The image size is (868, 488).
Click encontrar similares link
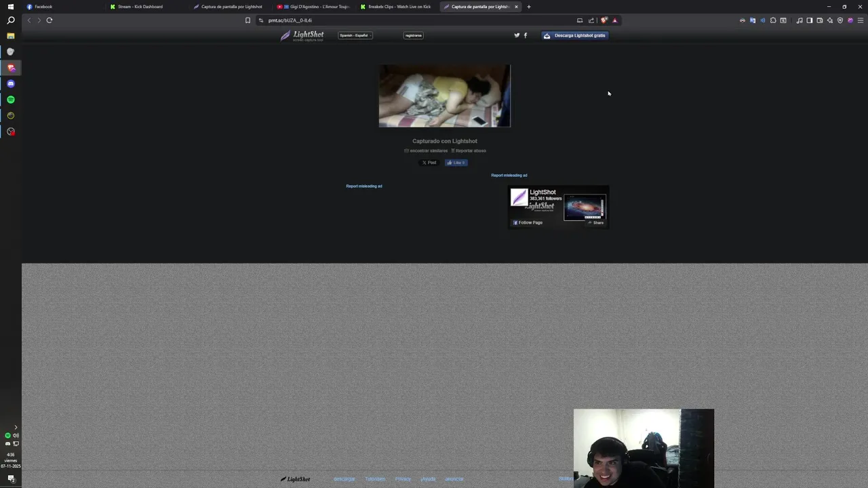tap(427, 150)
